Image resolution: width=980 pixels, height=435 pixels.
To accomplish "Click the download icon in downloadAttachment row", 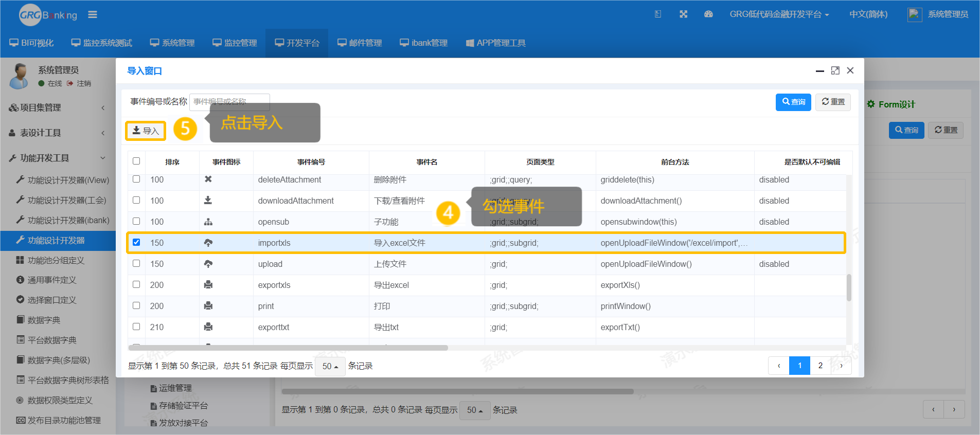I will 208,201.
